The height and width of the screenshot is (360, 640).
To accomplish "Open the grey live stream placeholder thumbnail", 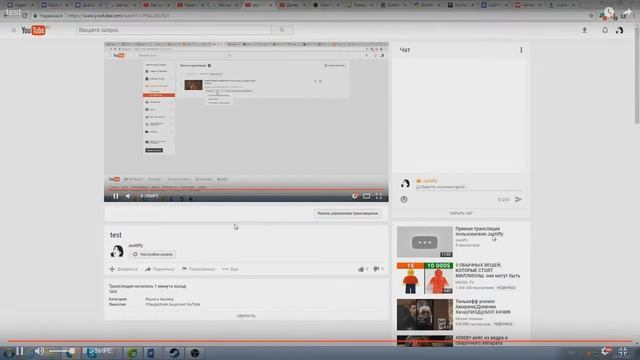I will pyautogui.click(x=424, y=242).
